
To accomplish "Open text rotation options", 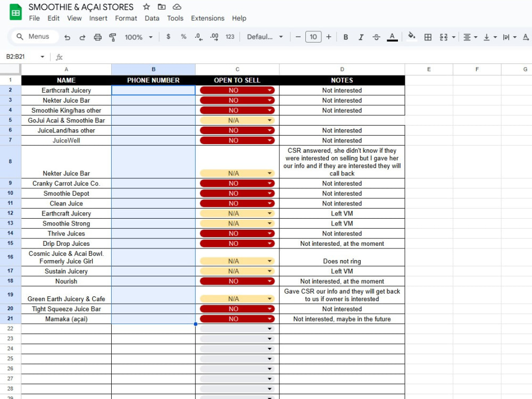I will pos(526,37).
